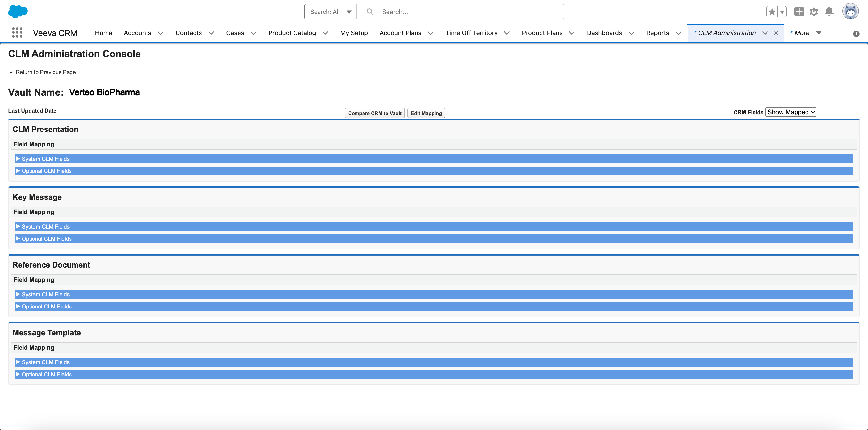Open the CRM Fields Show Mapped dropdown
Viewport: 868px width, 430px height.
tap(791, 112)
